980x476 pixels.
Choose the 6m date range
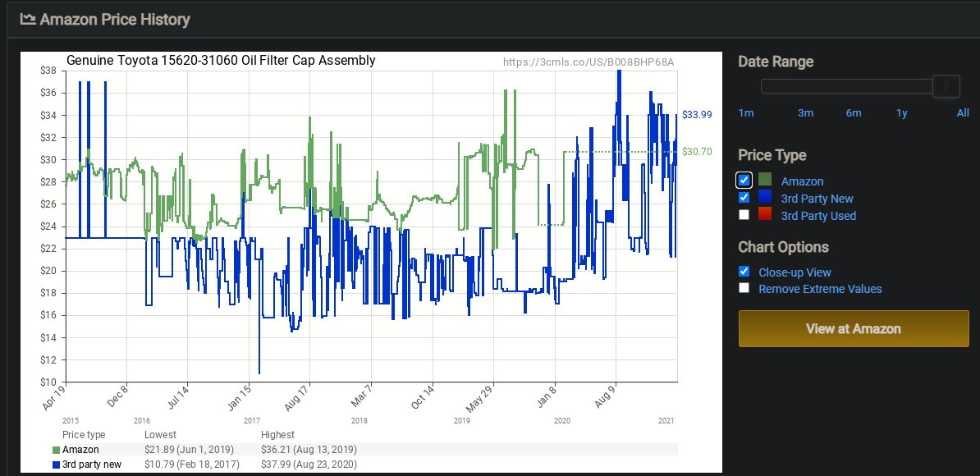(x=854, y=113)
